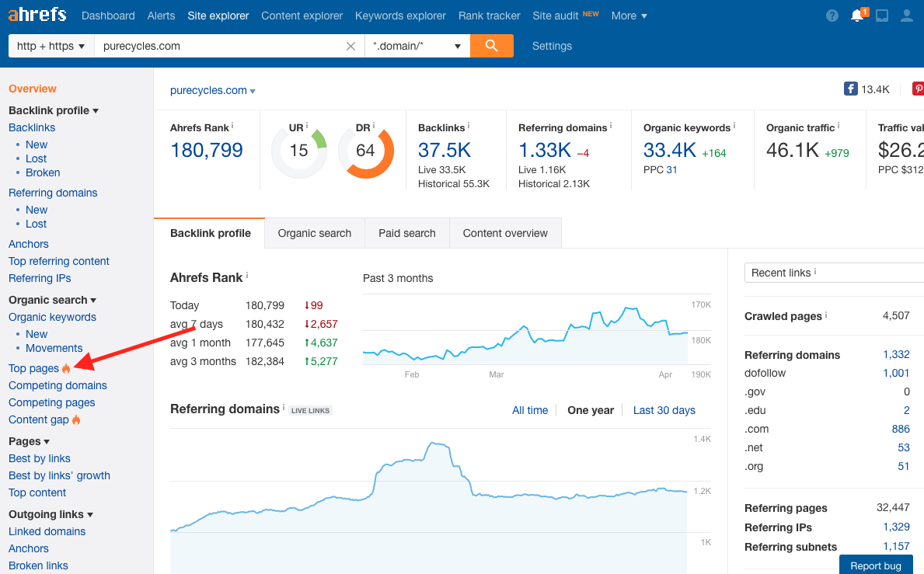Image resolution: width=924 pixels, height=574 pixels.
Task: Click the info icon beside UR
Action: tap(307, 125)
